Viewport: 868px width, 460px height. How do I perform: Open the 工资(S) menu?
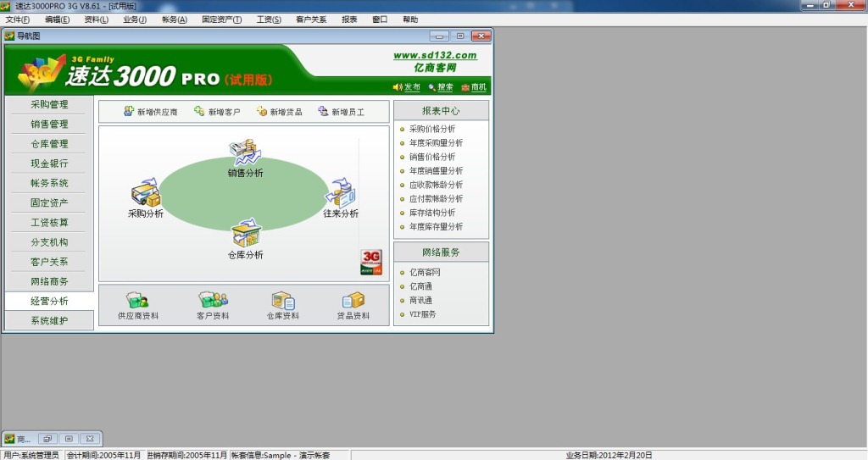[269, 19]
